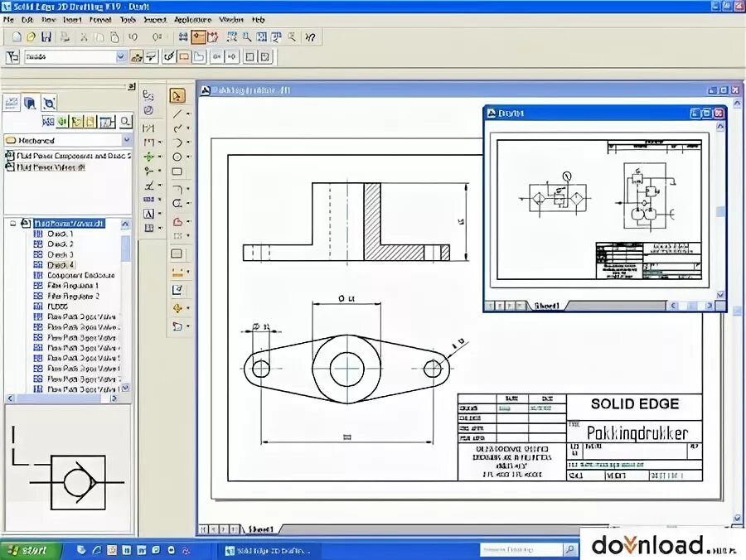746x560 pixels.
Task: Select 'Filter Regulator 1' in symbol tree
Action: [73, 286]
